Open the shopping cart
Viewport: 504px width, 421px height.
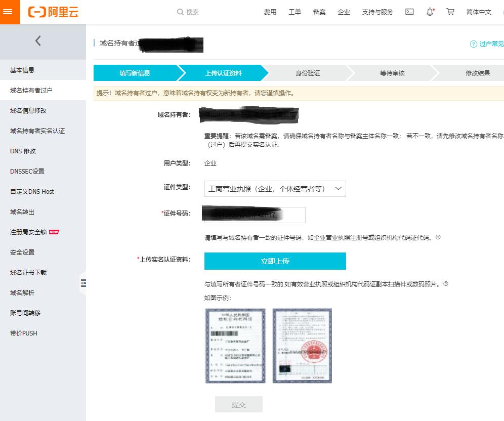[450, 12]
